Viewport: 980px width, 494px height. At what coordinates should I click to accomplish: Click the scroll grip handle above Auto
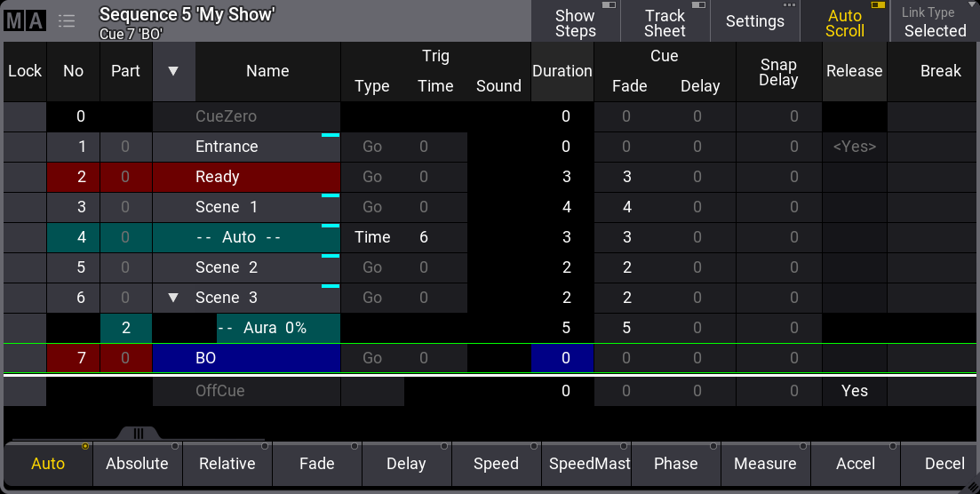point(138,434)
